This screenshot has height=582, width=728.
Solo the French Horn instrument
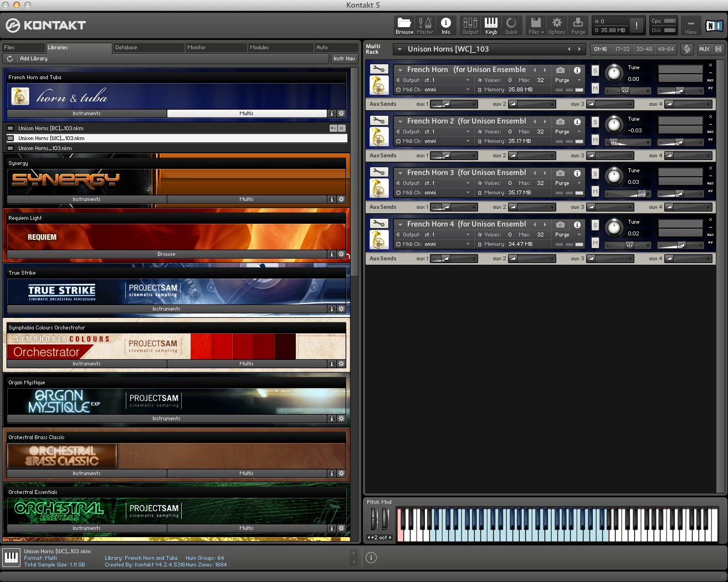click(595, 70)
